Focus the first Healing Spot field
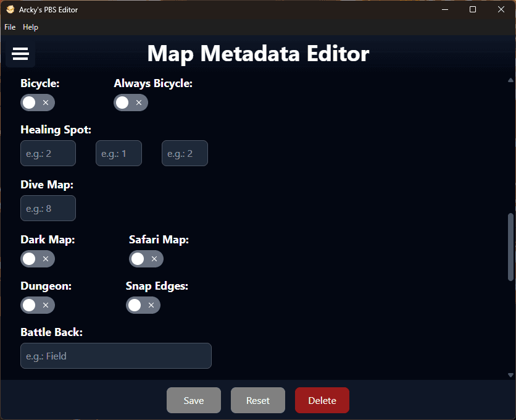 click(x=48, y=153)
